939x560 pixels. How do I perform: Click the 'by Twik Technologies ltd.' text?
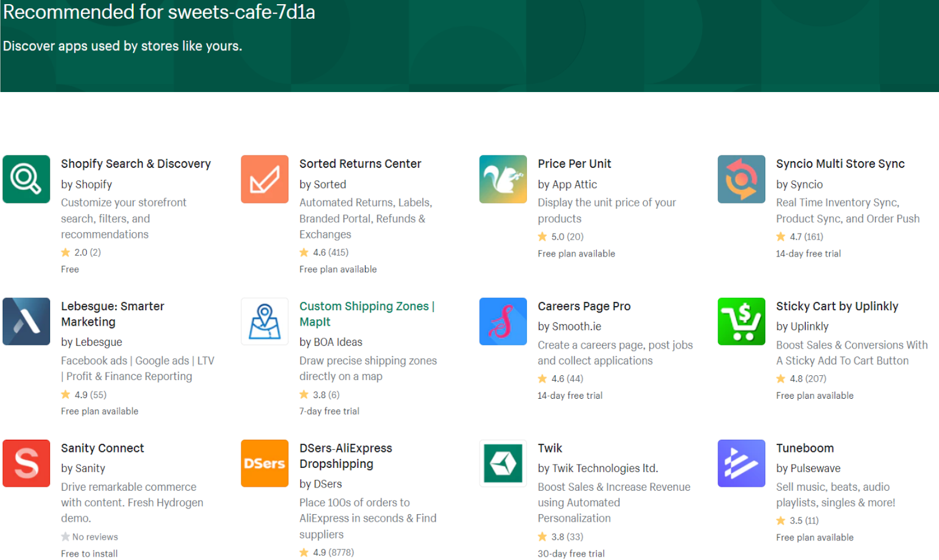(x=598, y=468)
